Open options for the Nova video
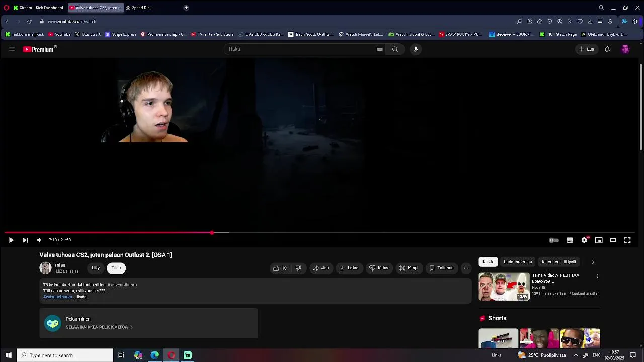This screenshot has width=644, height=362. click(x=597, y=276)
